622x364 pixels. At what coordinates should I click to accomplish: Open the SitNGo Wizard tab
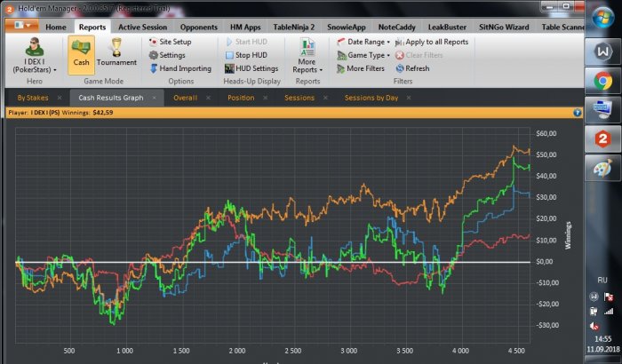(x=504, y=28)
